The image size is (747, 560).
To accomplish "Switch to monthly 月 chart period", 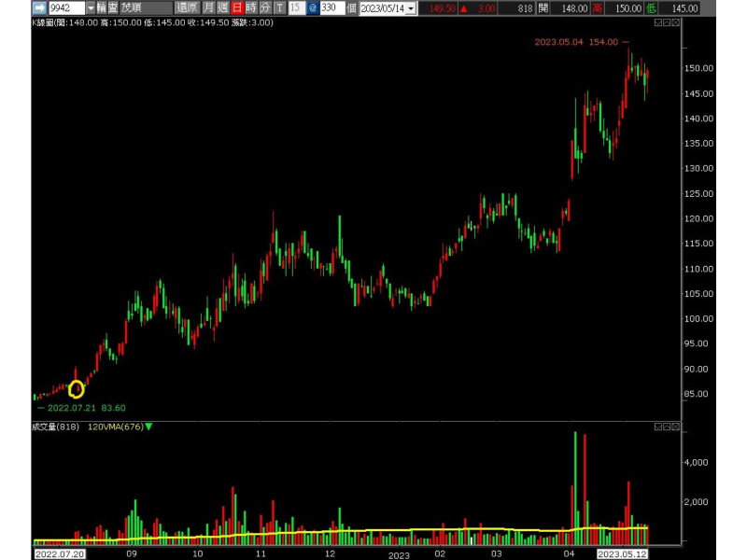I will click(209, 7).
